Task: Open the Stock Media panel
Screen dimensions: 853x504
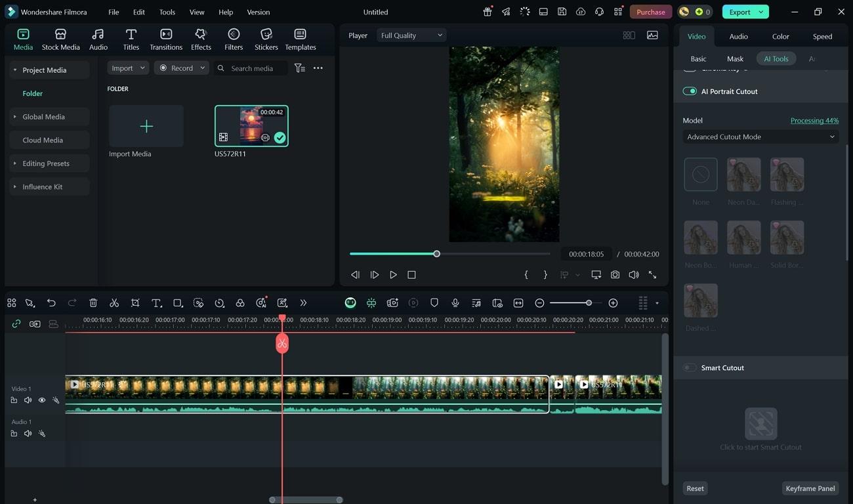Action: click(60, 39)
